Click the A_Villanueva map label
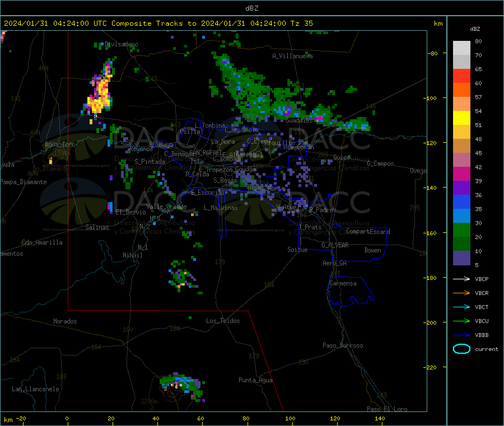Screen dimensions: 504x426 [292, 56]
